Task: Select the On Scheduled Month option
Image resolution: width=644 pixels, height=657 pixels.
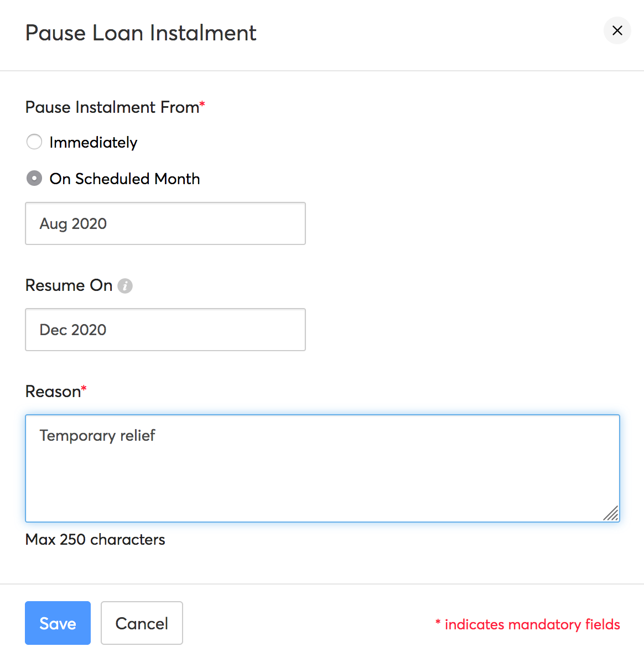Action: [x=34, y=178]
